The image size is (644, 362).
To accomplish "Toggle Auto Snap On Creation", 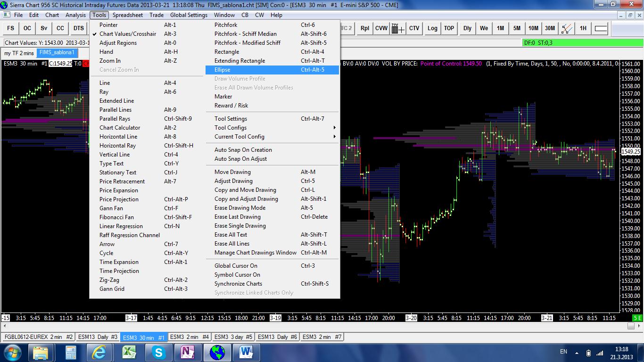I will (243, 150).
